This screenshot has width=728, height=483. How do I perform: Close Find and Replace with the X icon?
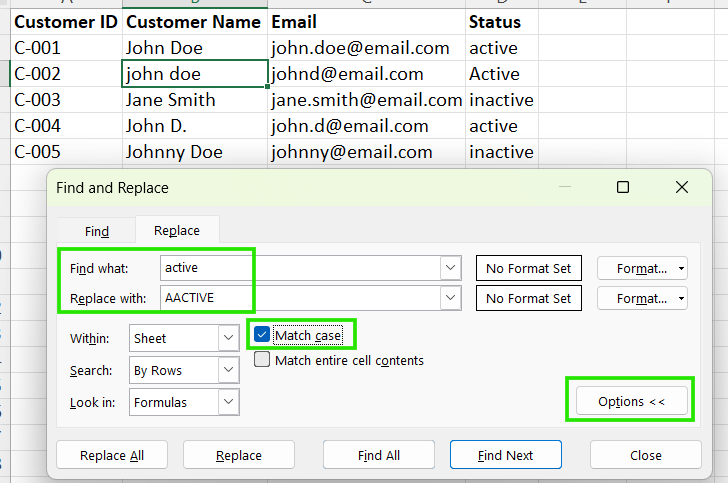(x=682, y=187)
